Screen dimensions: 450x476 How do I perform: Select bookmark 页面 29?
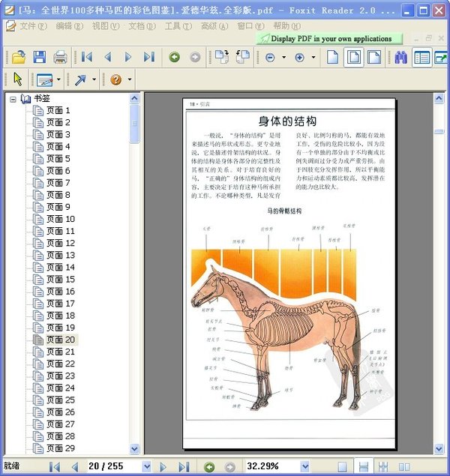tap(61, 448)
